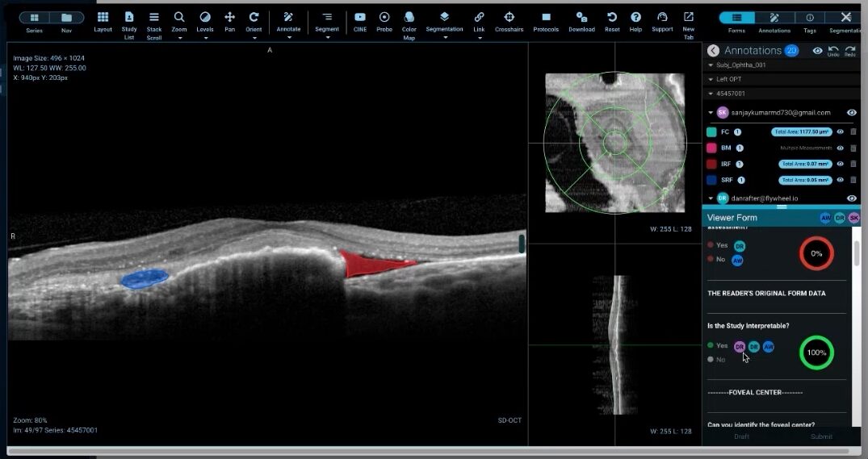The height and width of the screenshot is (459, 868).
Task: Hide the SRF annotation
Action: 840,180
